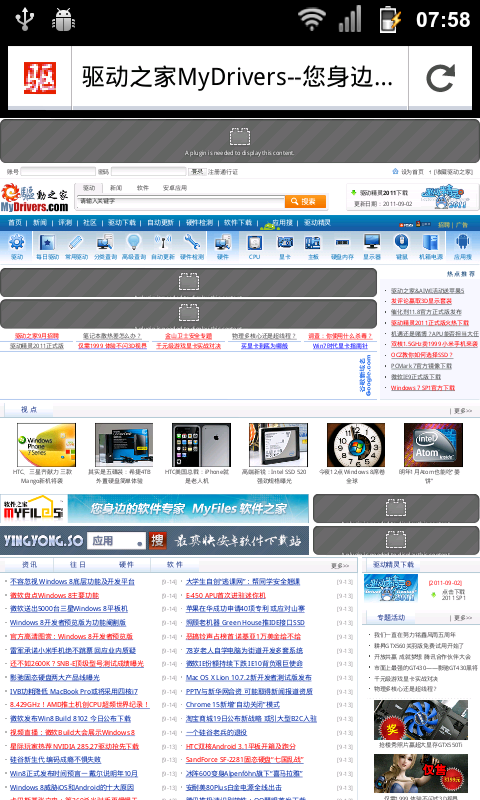Open 驱动精灵 in the navigation bar
Viewport: 480px width, 800px height.
(x=317, y=222)
